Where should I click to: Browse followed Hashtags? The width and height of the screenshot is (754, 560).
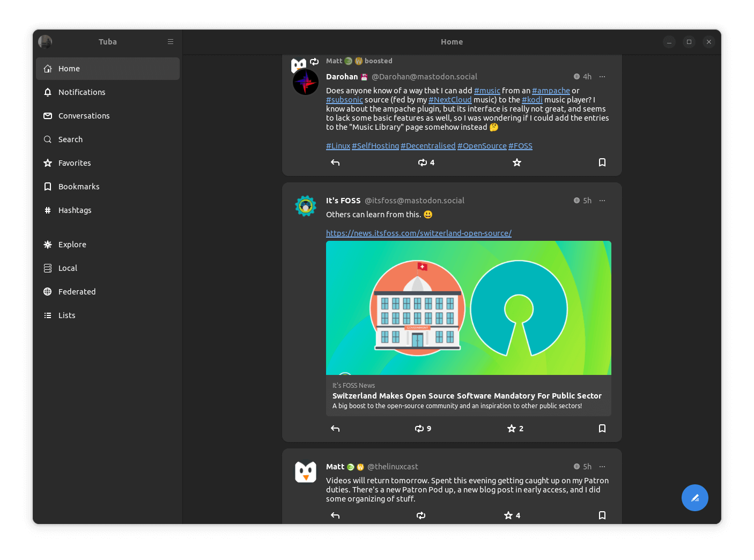coord(75,210)
